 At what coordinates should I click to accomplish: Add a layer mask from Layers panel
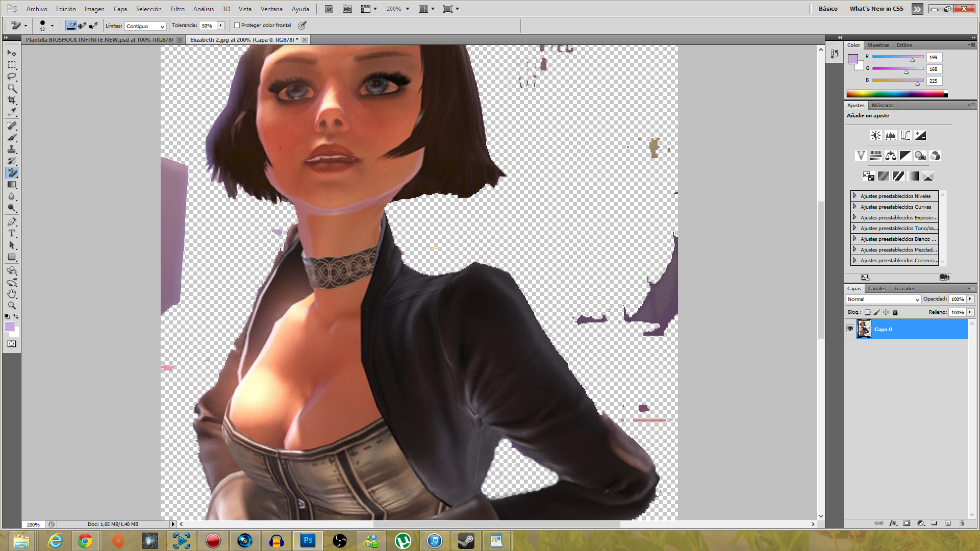[x=907, y=523]
